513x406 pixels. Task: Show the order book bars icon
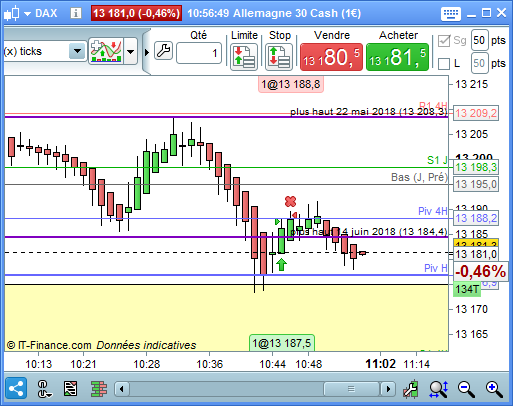pos(99,389)
